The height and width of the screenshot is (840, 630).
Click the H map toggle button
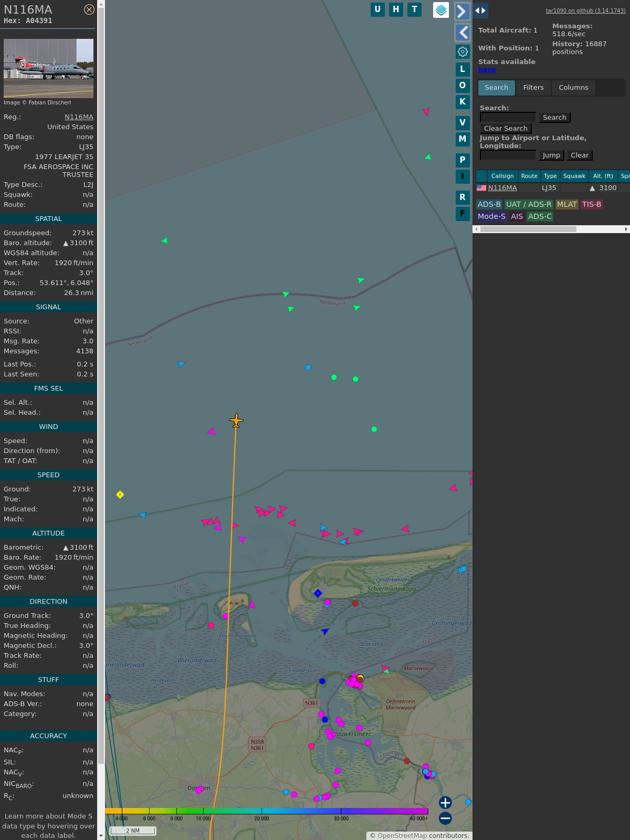396,9
